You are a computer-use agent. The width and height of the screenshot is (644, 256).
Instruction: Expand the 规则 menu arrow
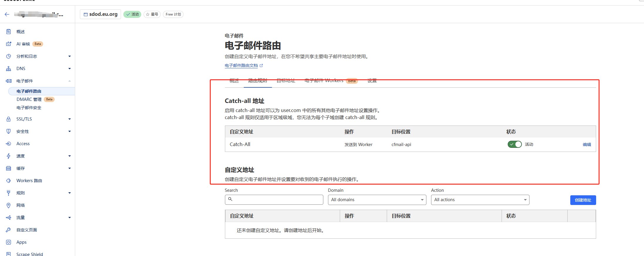pos(70,193)
